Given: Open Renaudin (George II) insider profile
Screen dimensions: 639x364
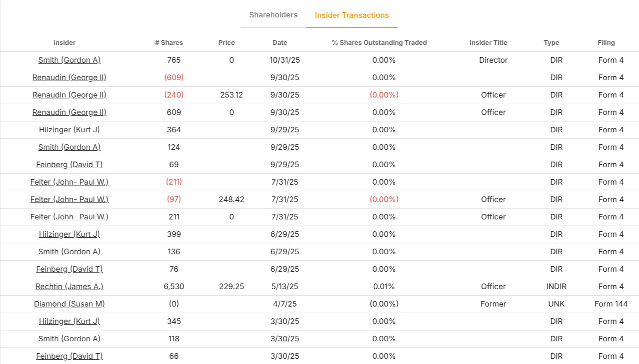Looking at the screenshot, I should [x=69, y=78].
